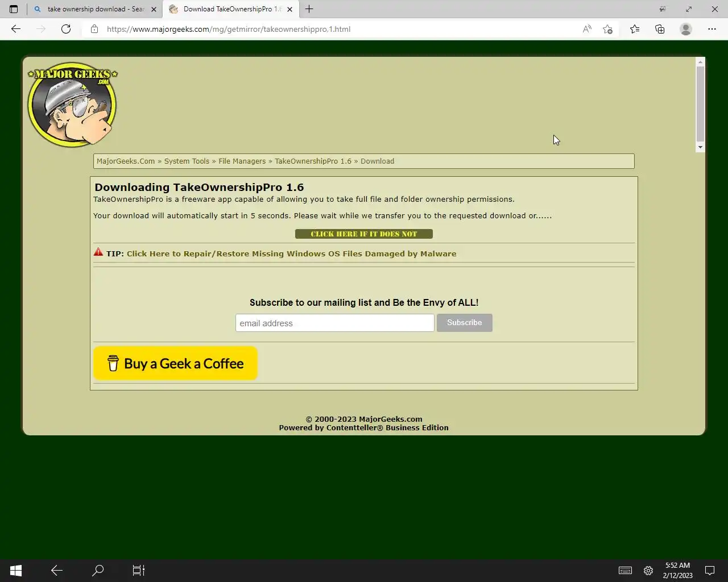Close the take ownership download search tab
Screen dimensions: 728x582
(x=154, y=9)
